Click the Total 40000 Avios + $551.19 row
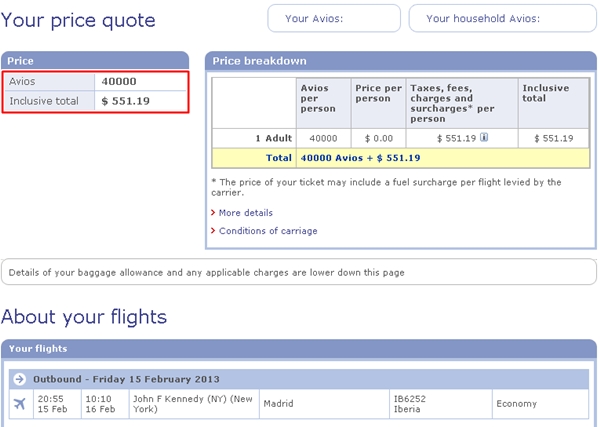 [x=401, y=158]
